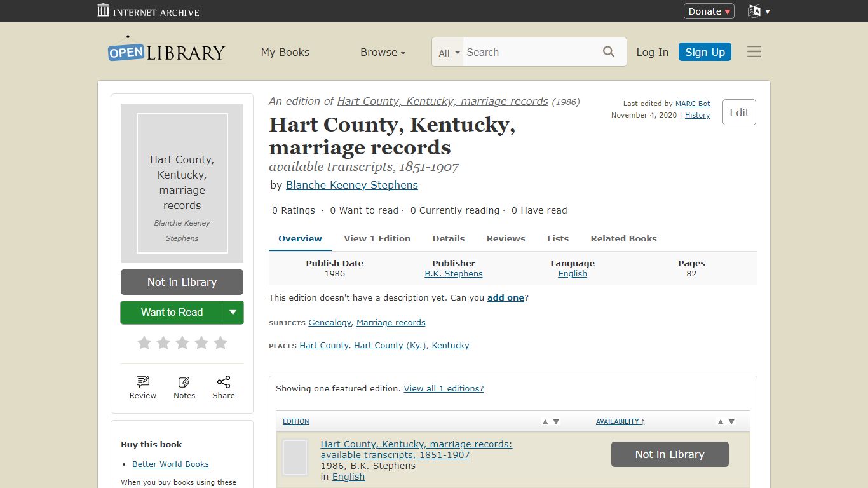The image size is (868, 488).
Task: Click the Not in Library button under cover
Action: tap(182, 282)
